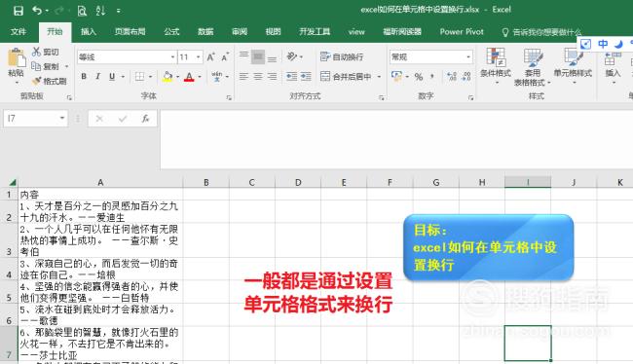633x364 pixels.
Task: Open print preview from quick access toolbar
Action: 82,11
